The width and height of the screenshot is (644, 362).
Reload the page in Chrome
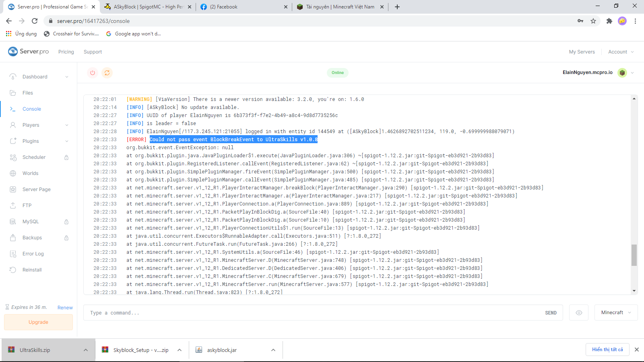(x=35, y=21)
